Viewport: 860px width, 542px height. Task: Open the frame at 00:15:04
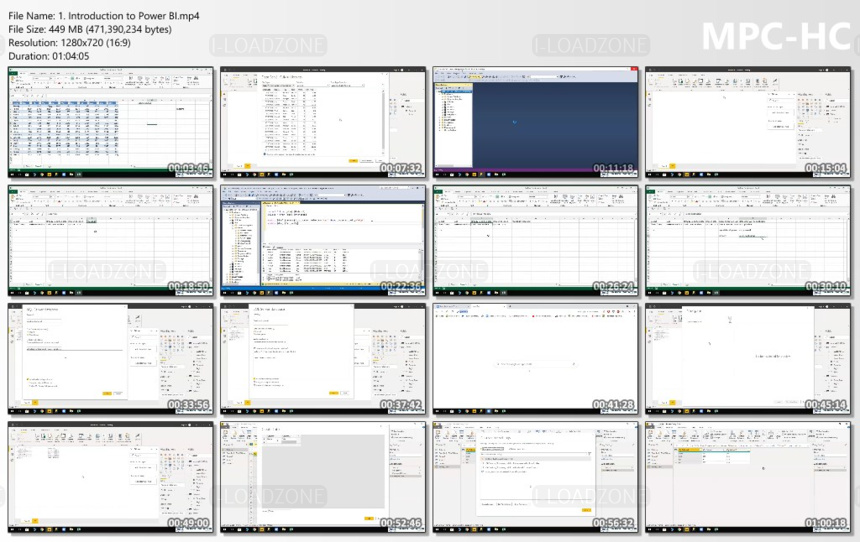point(748,122)
